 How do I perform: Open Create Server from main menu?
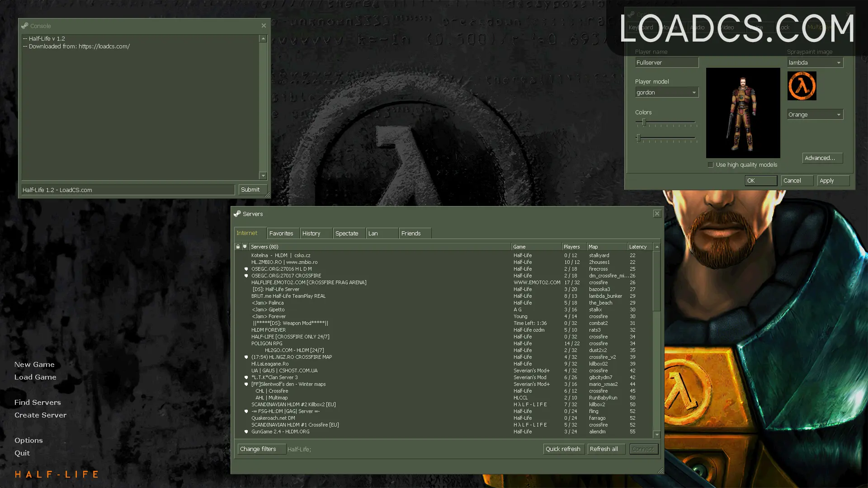[x=40, y=415]
